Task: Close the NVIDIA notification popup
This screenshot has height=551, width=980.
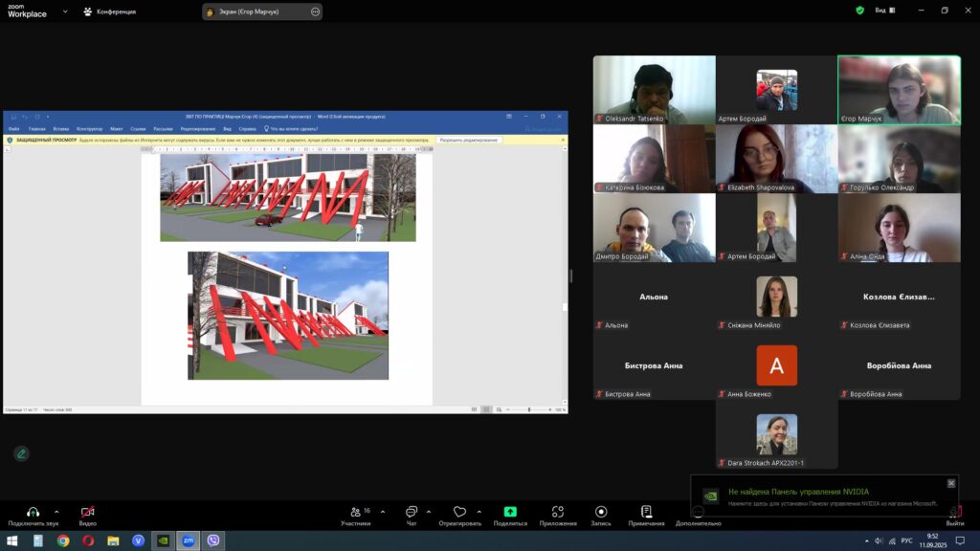Action: click(x=950, y=483)
